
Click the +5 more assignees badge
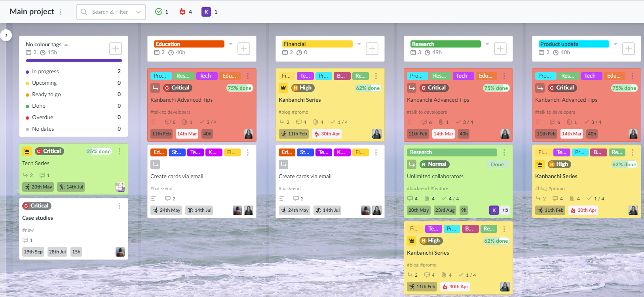tap(505, 210)
